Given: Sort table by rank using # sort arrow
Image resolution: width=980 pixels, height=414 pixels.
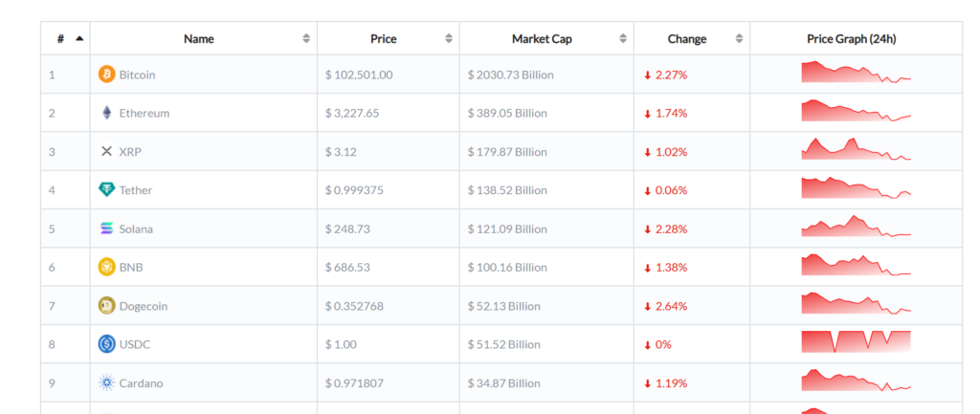Looking at the screenshot, I should tap(79, 38).
